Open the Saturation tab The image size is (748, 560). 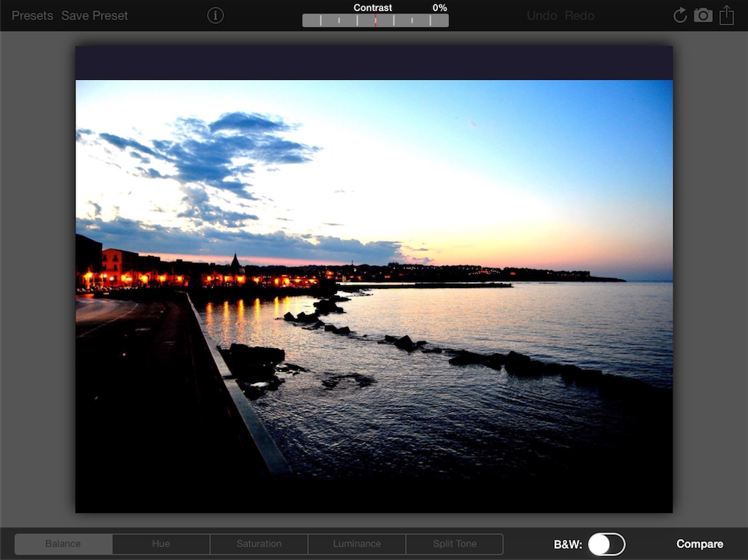click(x=259, y=544)
